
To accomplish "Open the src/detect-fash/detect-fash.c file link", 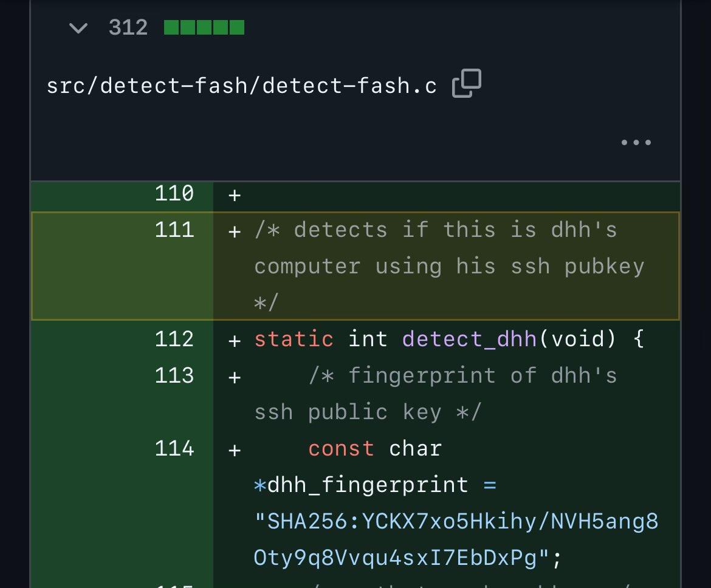I will click(241, 86).
